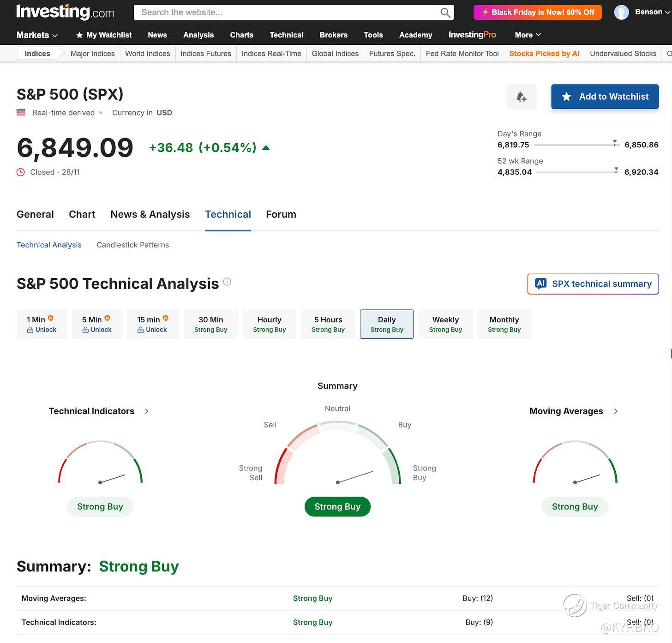Click the search magnifier icon

click(x=445, y=12)
